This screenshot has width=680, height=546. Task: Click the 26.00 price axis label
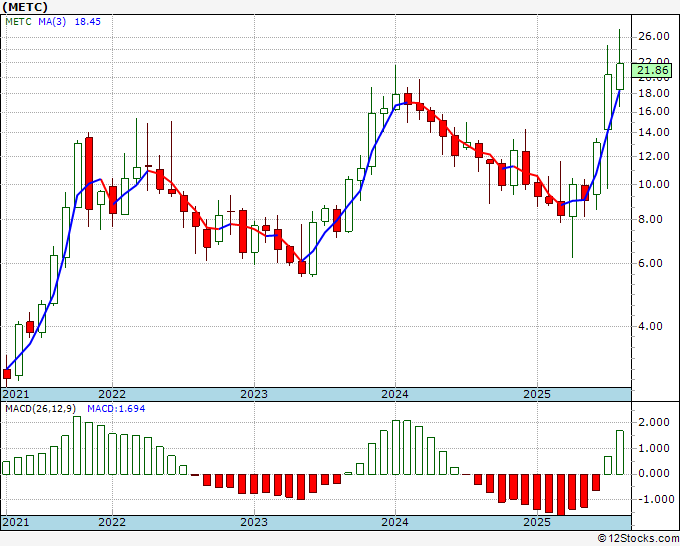coord(654,36)
